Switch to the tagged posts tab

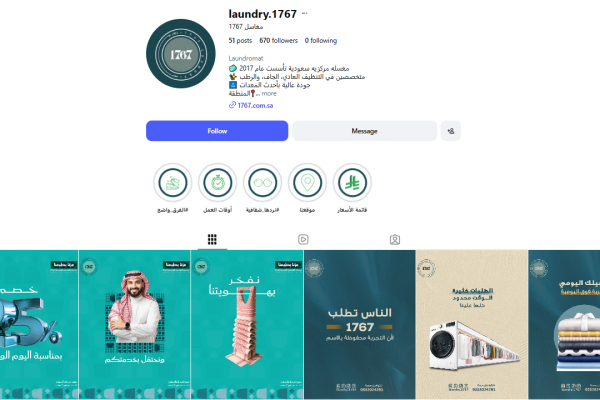395,240
